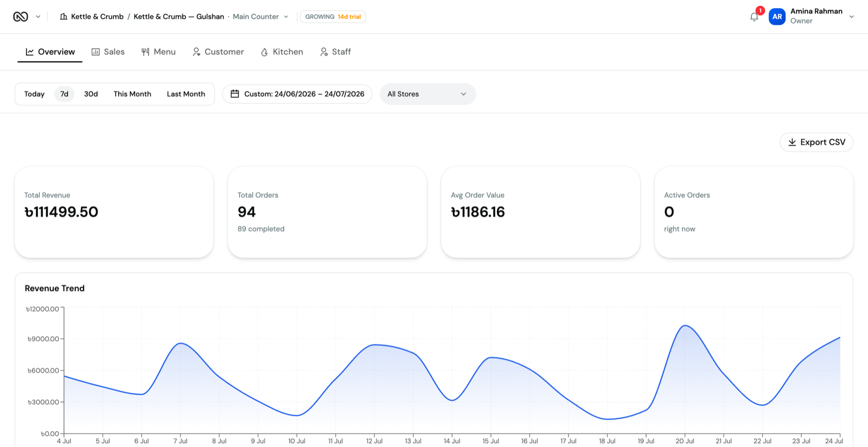Open the All Stores dropdown
Image resolution: width=868 pixels, height=447 pixels.
pyautogui.click(x=427, y=94)
